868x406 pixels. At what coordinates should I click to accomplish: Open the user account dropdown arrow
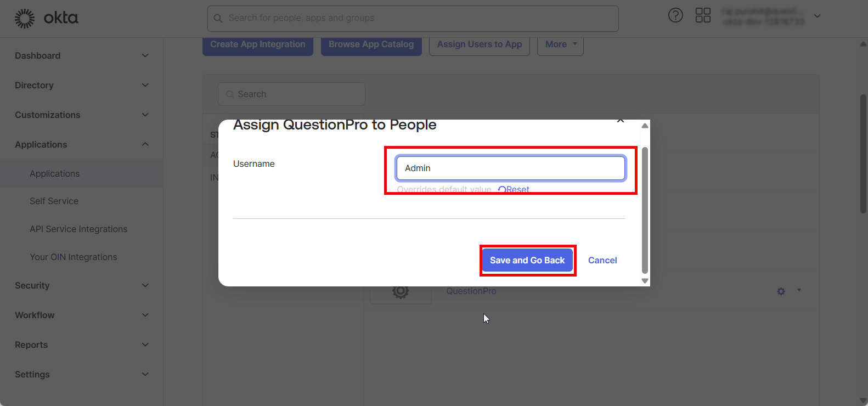click(817, 16)
